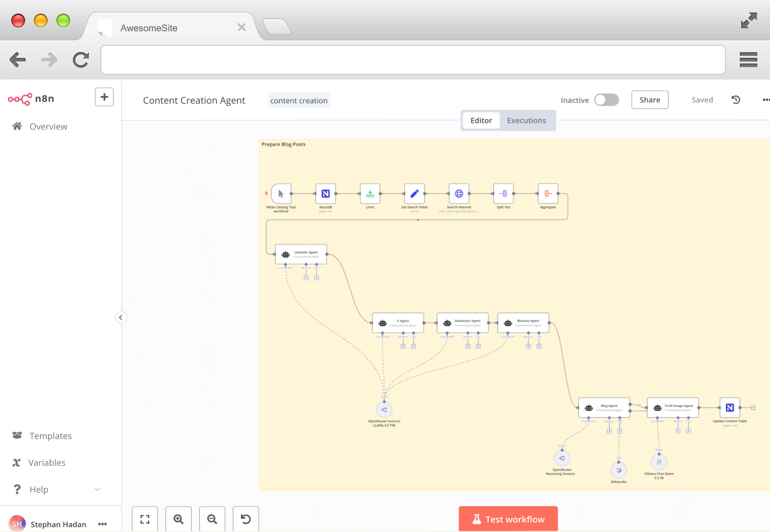
Task: Zoom in on the canvas
Action: coord(179,519)
